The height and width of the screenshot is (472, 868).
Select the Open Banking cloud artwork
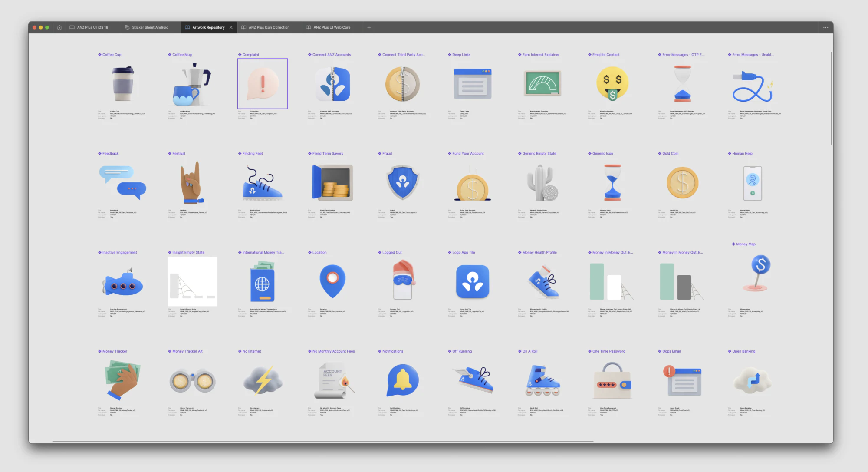coord(753,381)
